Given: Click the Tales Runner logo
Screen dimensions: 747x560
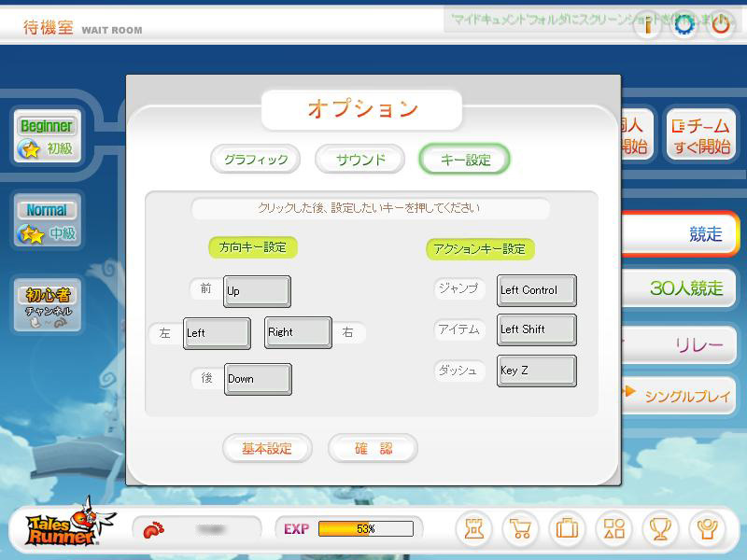Looking at the screenshot, I should pos(69,524).
